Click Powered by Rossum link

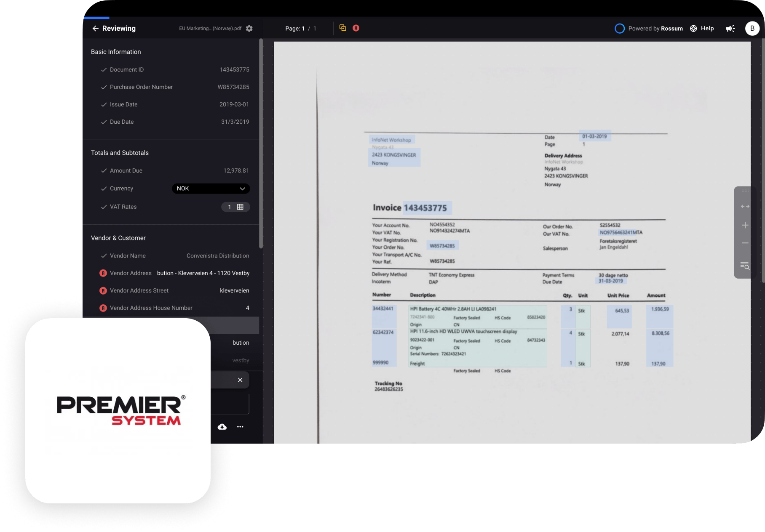click(655, 28)
